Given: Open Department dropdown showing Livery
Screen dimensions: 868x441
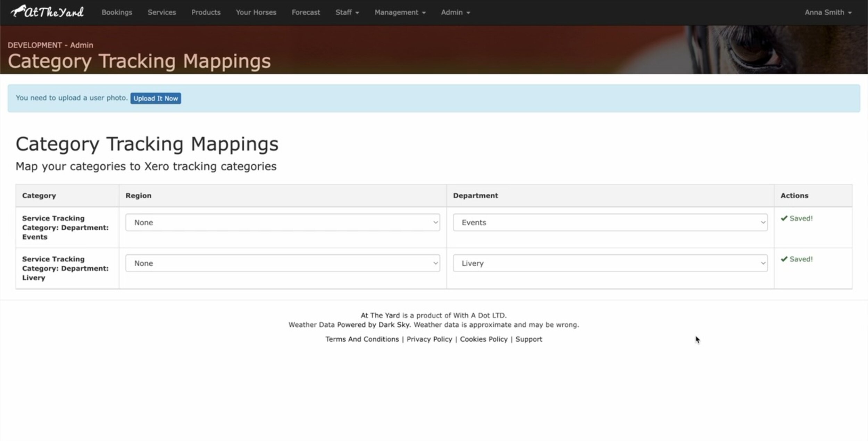Looking at the screenshot, I should (610, 263).
